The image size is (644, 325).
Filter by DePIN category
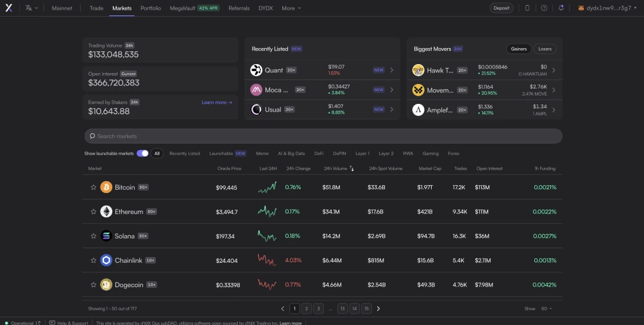pyautogui.click(x=339, y=153)
